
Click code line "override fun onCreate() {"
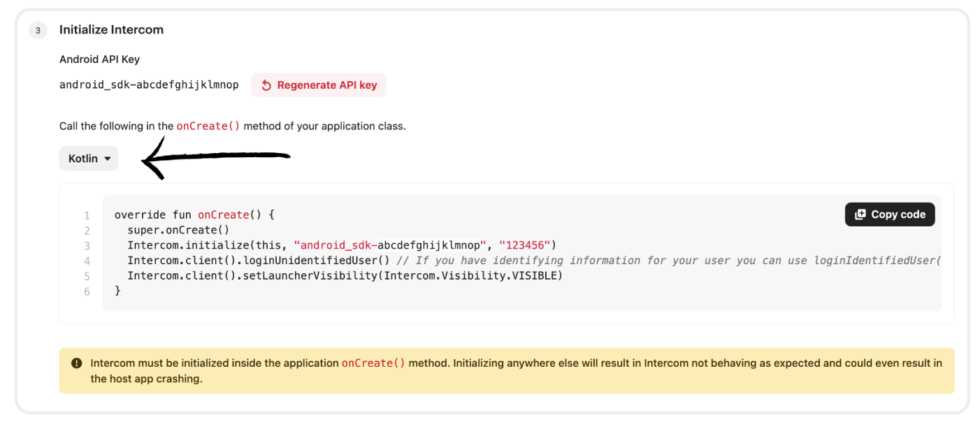(x=195, y=214)
